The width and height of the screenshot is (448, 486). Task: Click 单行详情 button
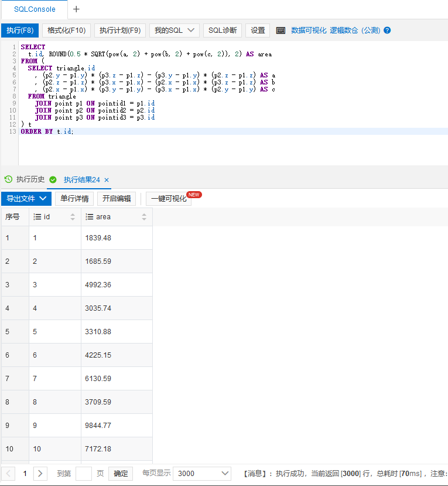[x=74, y=199]
